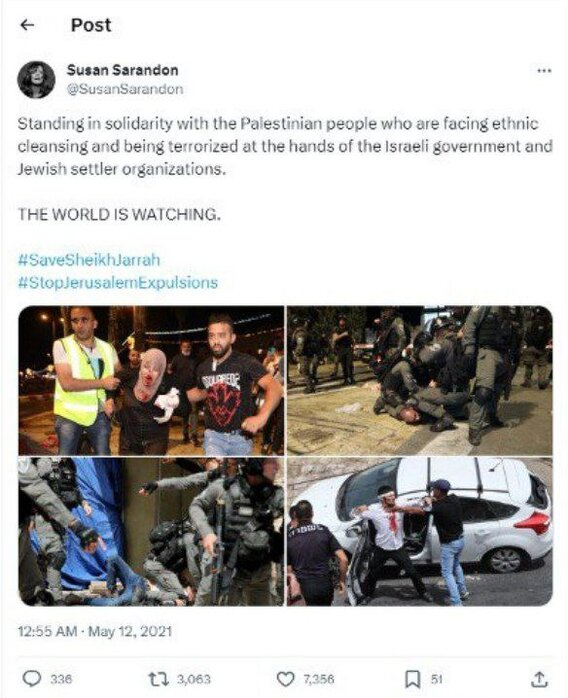The height and width of the screenshot is (698, 568).
Task: Click the Post page title
Action: (x=91, y=25)
